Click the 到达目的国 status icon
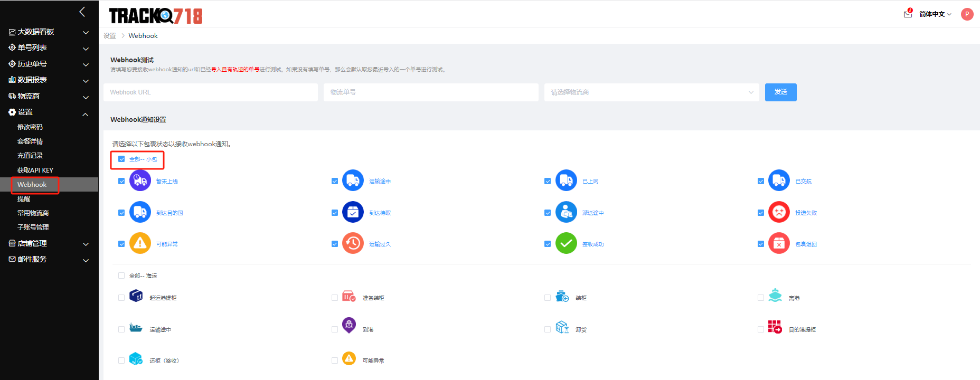The image size is (980, 380). (x=140, y=212)
